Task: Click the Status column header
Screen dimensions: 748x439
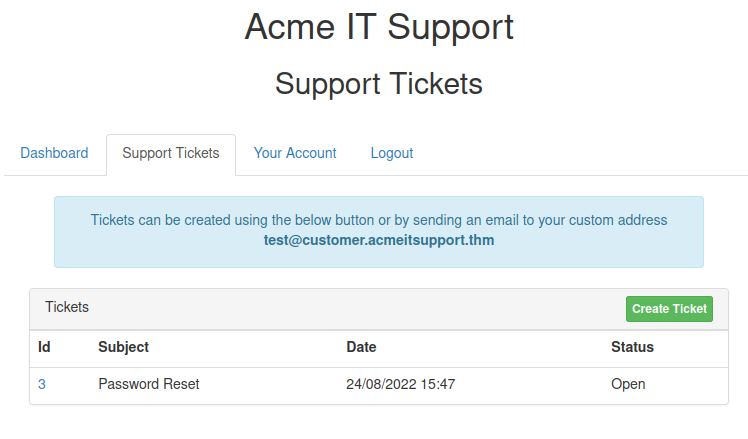Action: point(632,347)
